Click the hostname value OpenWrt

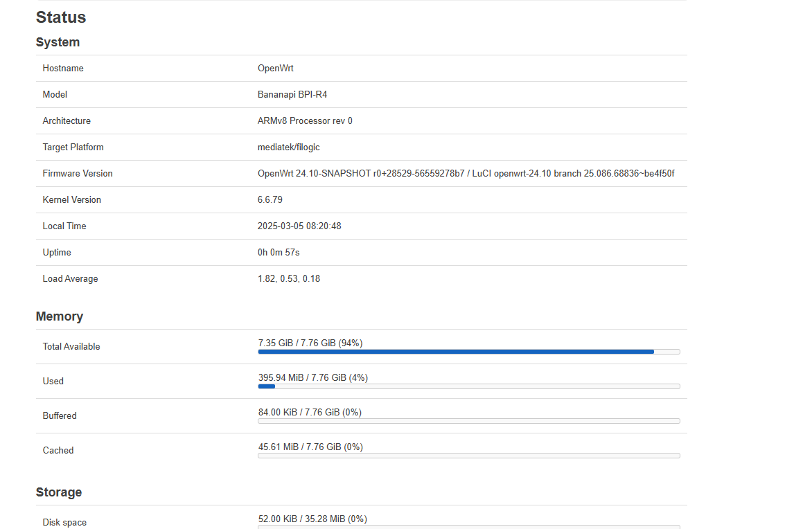tap(276, 69)
